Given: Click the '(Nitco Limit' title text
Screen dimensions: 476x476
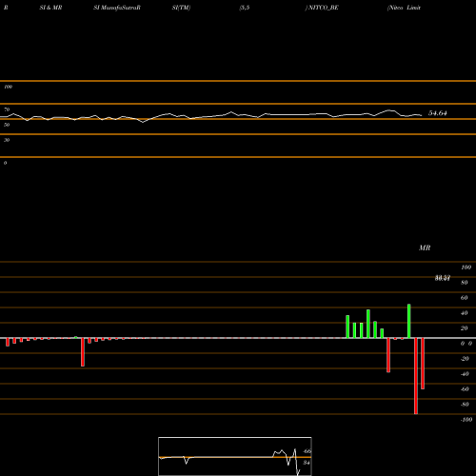Looking at the screenshot, I should click(404, 8).
